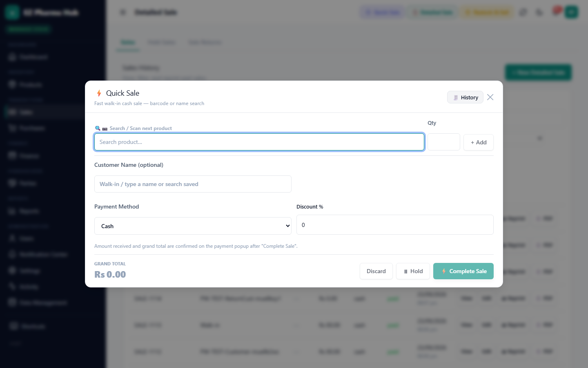
Task: Click the Rs 0.00 grand total value
Action: pos(110,274)
